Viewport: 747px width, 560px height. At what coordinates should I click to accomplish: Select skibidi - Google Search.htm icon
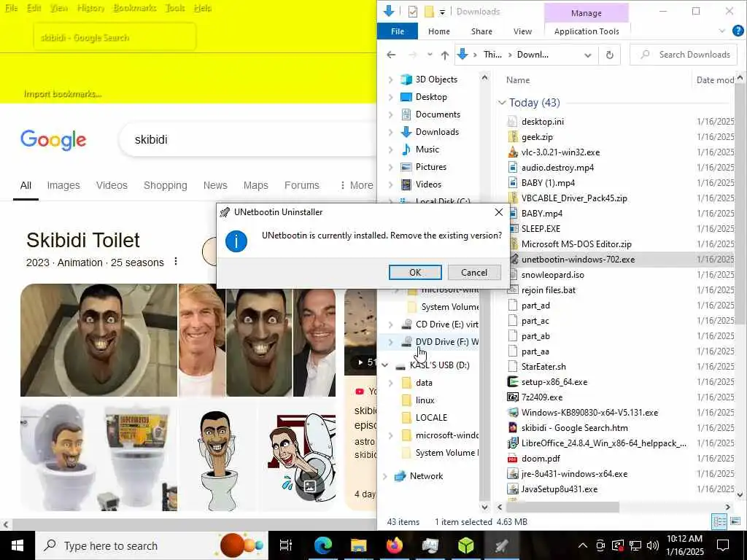513,428
